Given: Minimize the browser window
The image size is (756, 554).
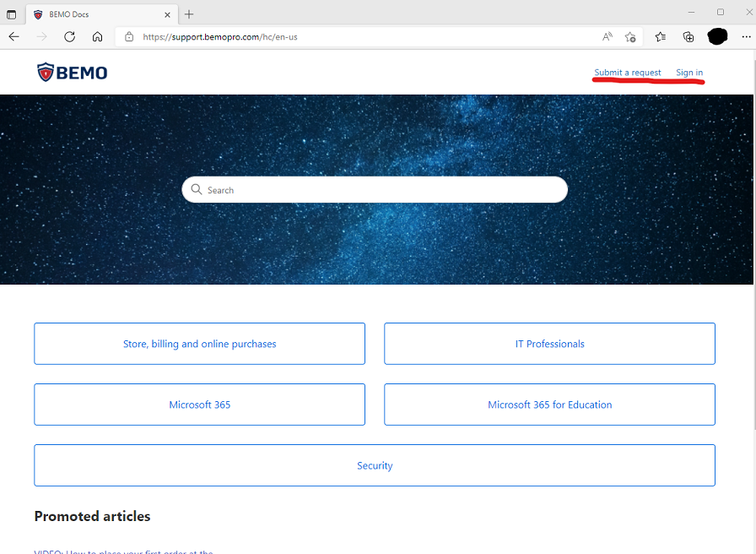Looking at the screenshot, I should coord(691,12).
